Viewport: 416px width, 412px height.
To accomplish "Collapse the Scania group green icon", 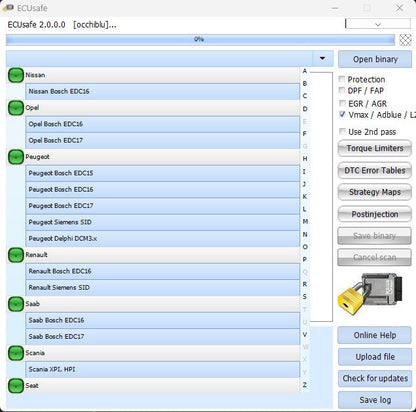I will coord(15,353).
